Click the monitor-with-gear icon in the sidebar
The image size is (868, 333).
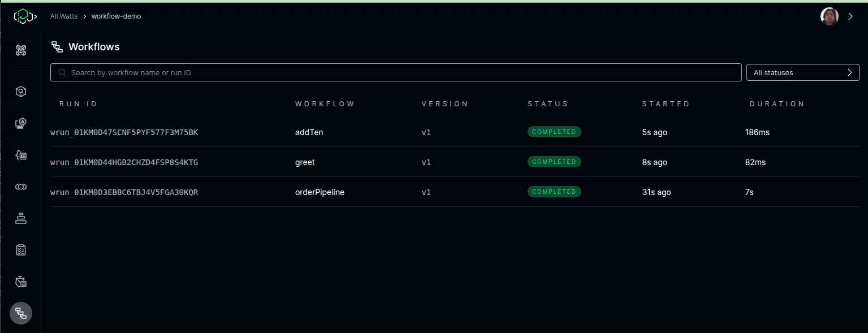(21, 123)
